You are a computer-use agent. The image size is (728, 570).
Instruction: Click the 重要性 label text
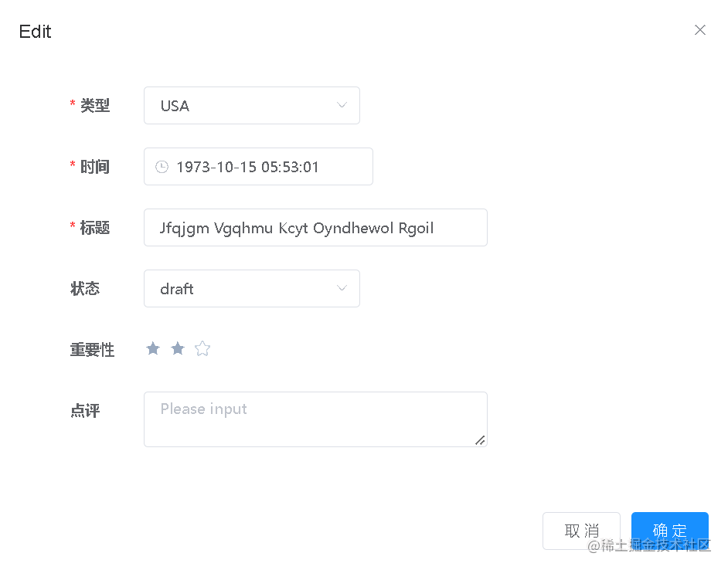coord(92,350)
